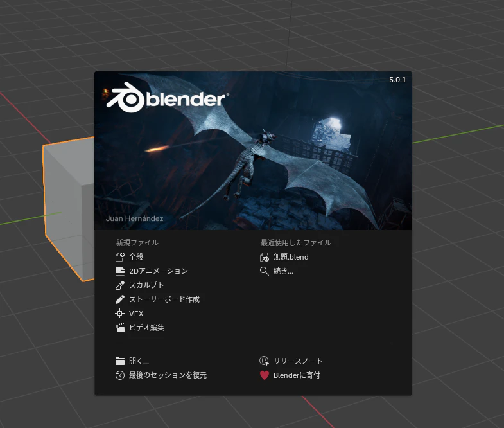Open リリースノート link
Image resolution: width=504 pixels, height=428 pixels.
[298, 361]
